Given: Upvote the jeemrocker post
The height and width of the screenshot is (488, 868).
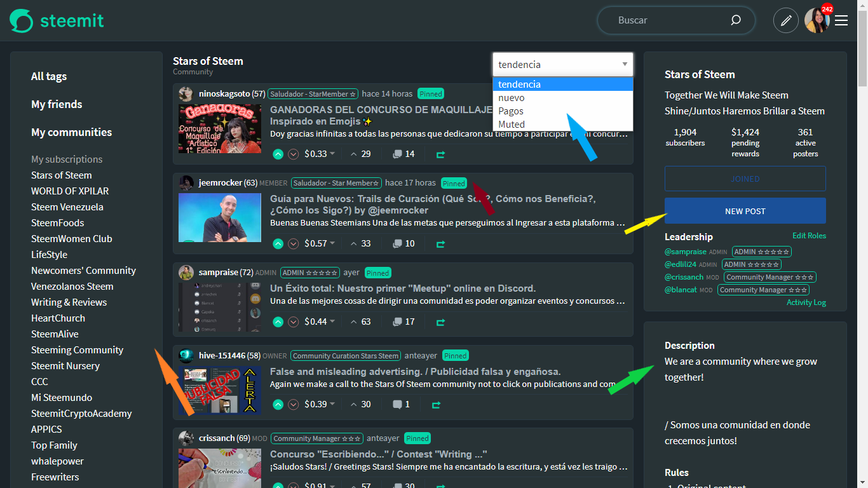Looking at the screenshot, I should pyautogui.click(x=278, y=243).
